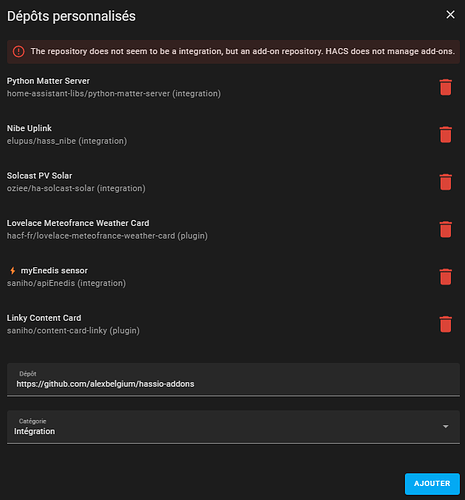Viewport: 465px width, 500px height.
Task: Click the red error alert icon
Action: tap(19, 51)
